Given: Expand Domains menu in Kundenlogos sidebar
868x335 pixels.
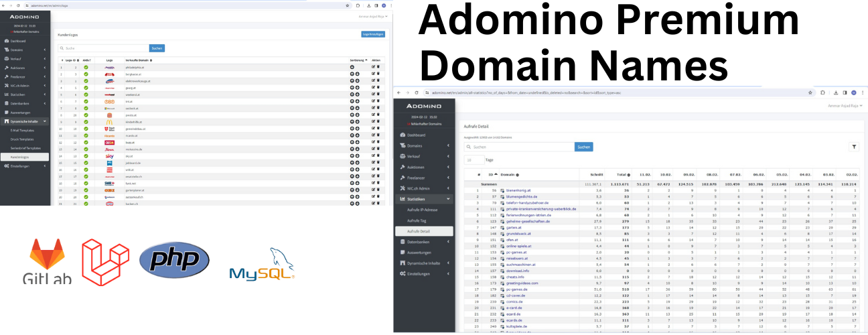Looking at the screenshot, I should coord(25,50).
